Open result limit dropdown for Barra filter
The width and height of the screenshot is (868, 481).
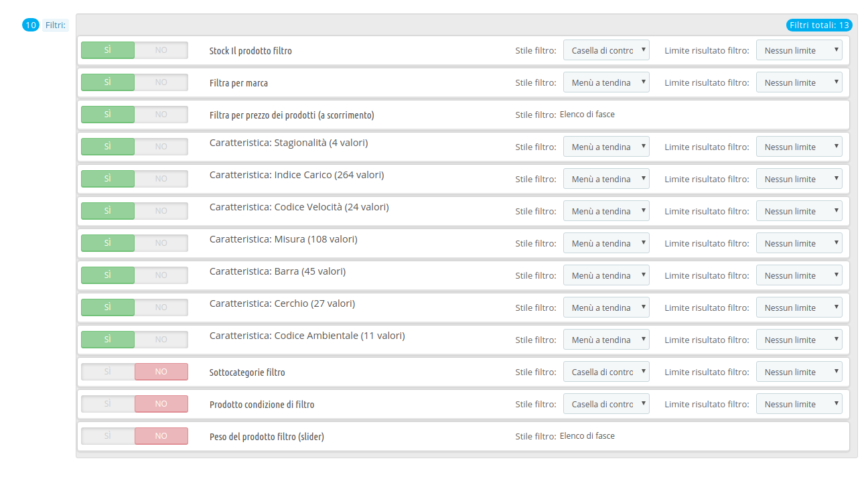click(x=799, y=275)
